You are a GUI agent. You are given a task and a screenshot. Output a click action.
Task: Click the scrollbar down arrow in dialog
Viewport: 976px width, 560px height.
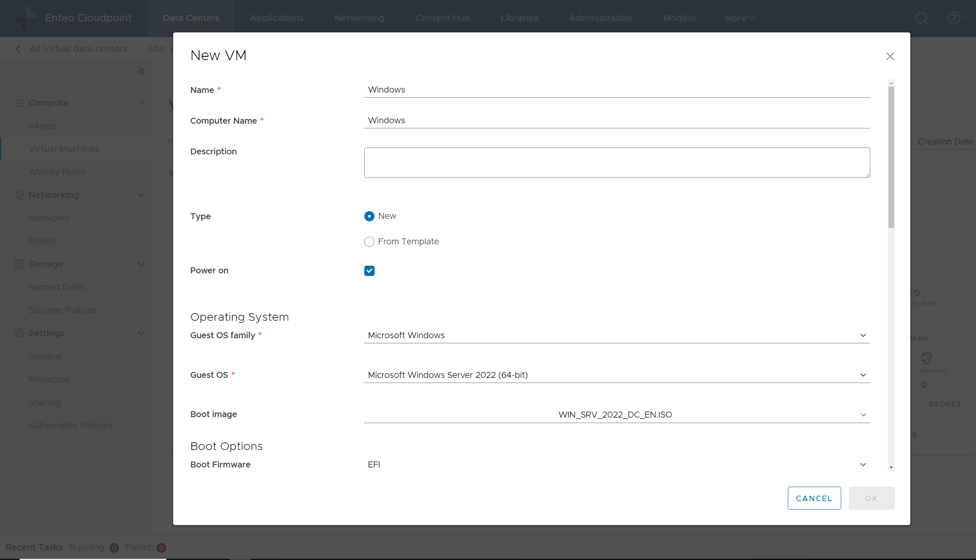coord(891,467)
